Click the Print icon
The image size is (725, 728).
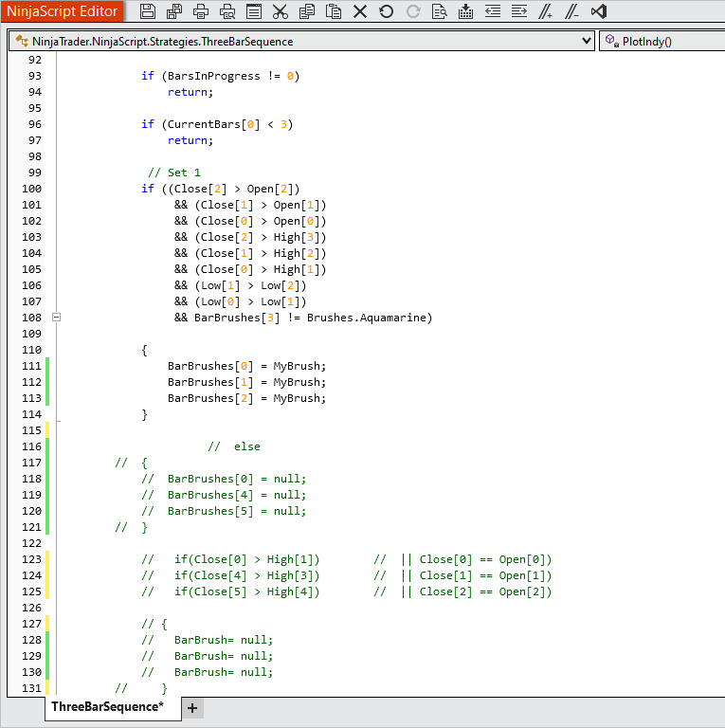pyautogui.click(x=201, y=12)
